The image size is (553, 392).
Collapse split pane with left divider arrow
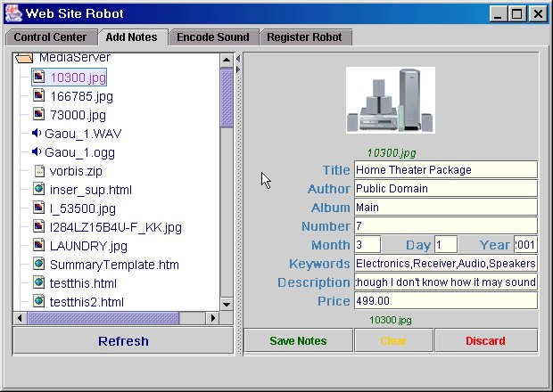pos(238,59)
